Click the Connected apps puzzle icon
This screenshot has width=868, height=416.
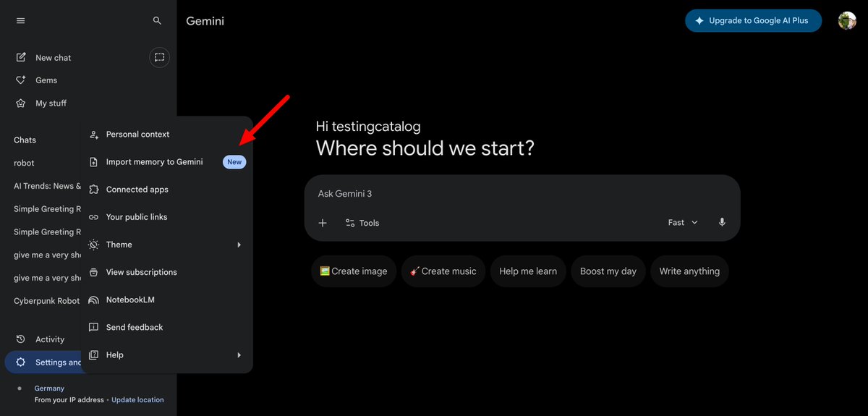click(93, 190)
